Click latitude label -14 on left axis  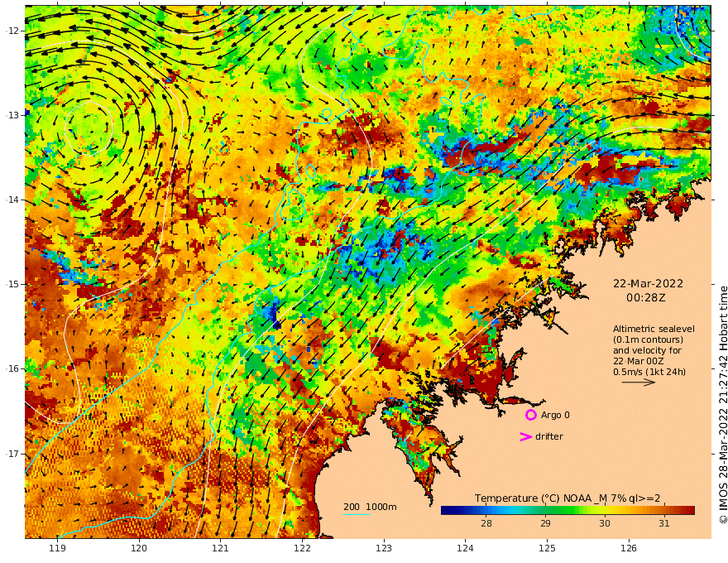click(13, 200)
